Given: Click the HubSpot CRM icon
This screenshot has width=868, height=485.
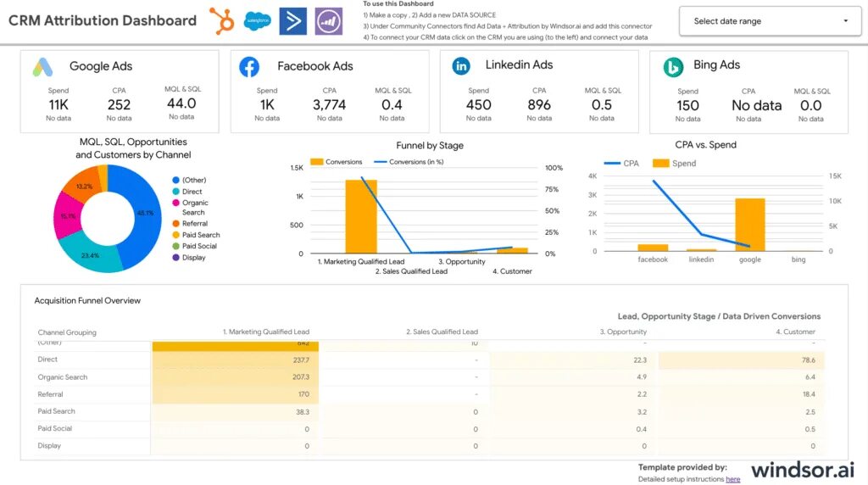Looking at the screenshot, I should coord(224,20).
